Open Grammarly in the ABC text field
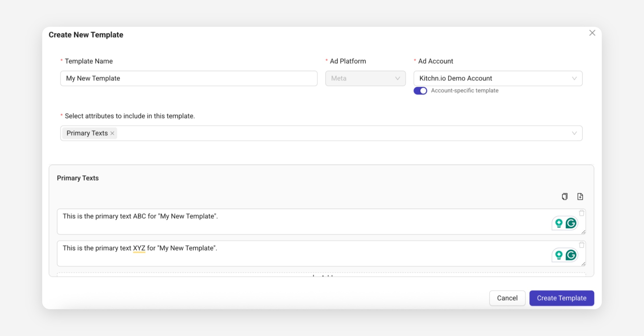This screenshot has height=336, width=644. coord(571,223)
